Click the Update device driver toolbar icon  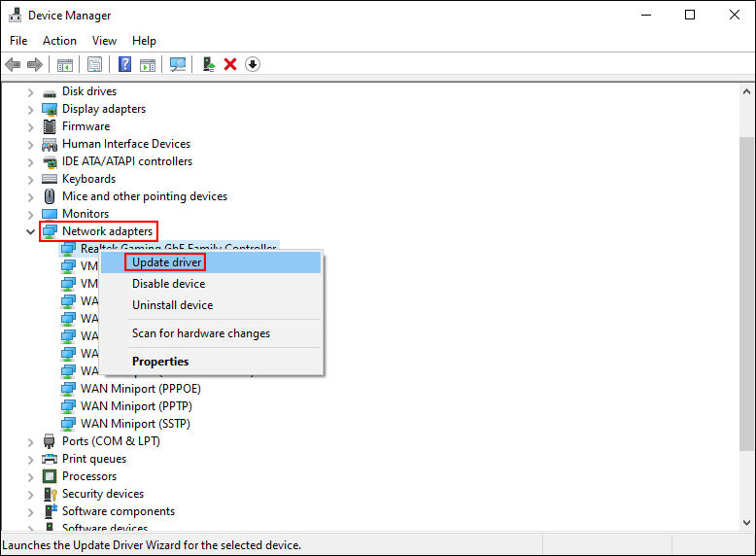(208, 64)
